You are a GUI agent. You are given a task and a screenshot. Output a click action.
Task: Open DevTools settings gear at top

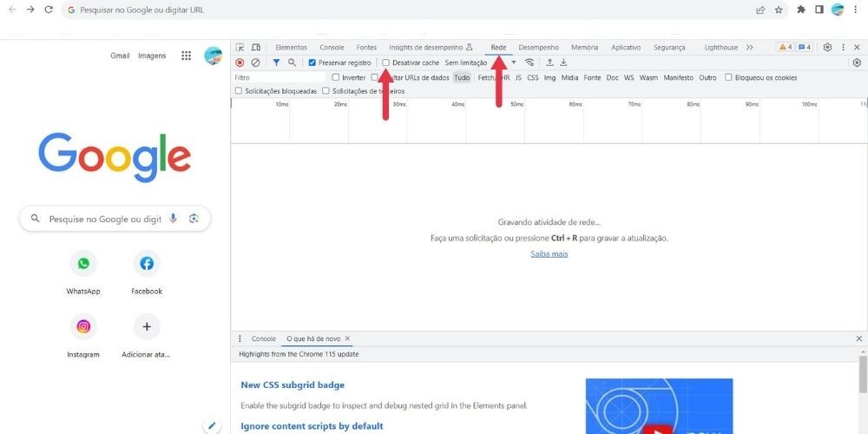click(x=827, y=48)
